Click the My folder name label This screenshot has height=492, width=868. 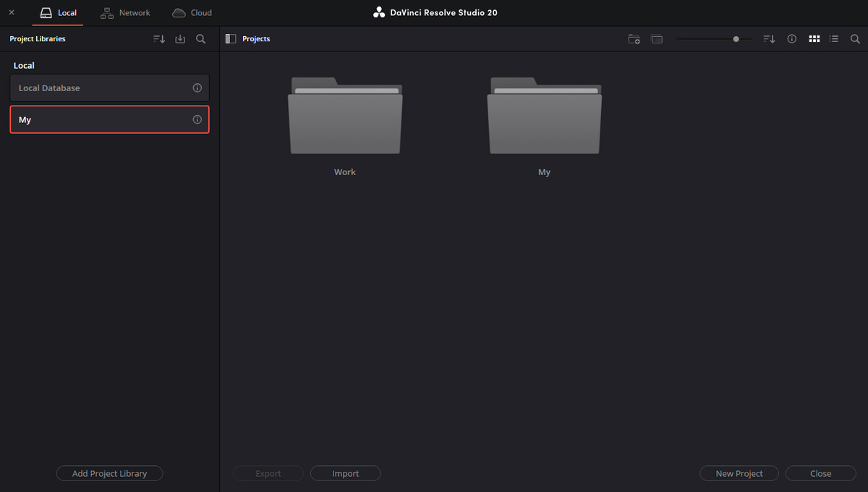(x=544, y=172)
